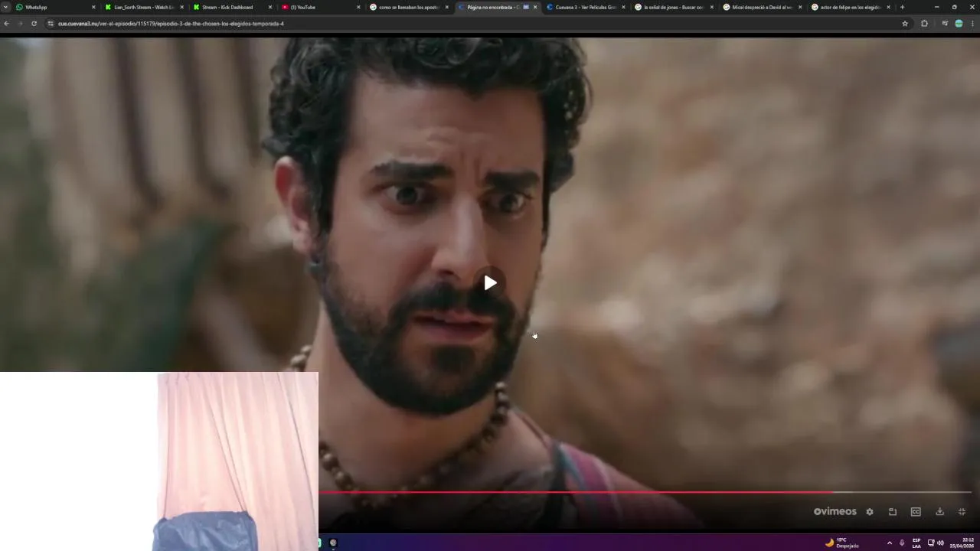Play the video with center play button

490,283
